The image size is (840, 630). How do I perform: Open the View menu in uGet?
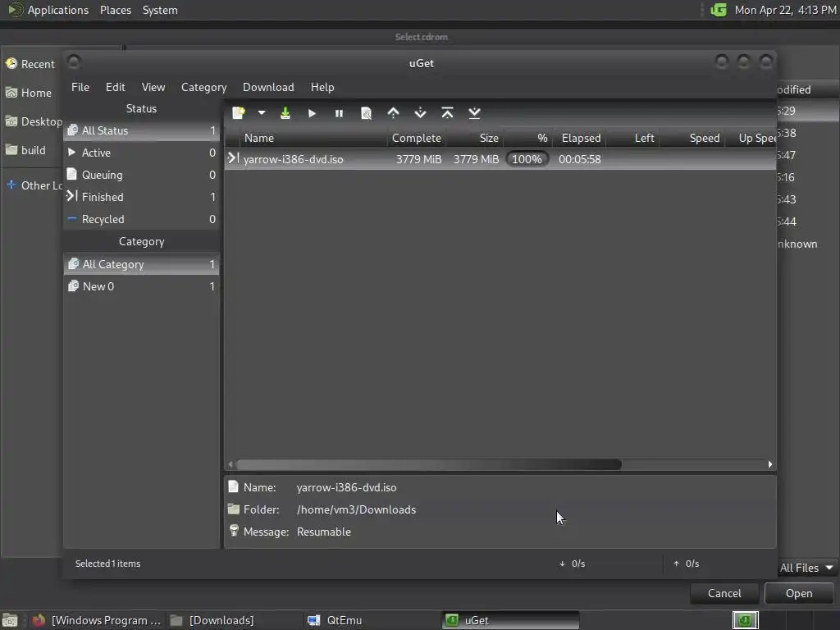(x=153, y=87)
